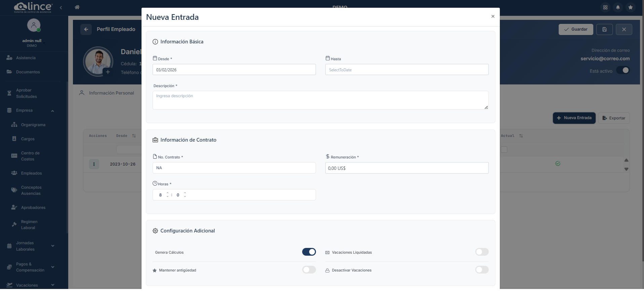Open the apps grid icon
The width and height of the screenshot is (644, 292).
(605, 7)
